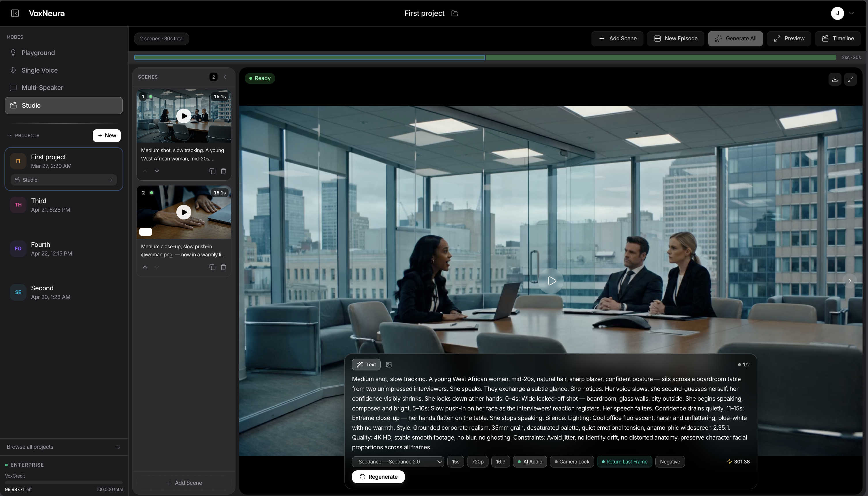Click Add Scene at bottom of scenes list
The width and height of the screenshot is (868, 496).
[x=184, y=483]
